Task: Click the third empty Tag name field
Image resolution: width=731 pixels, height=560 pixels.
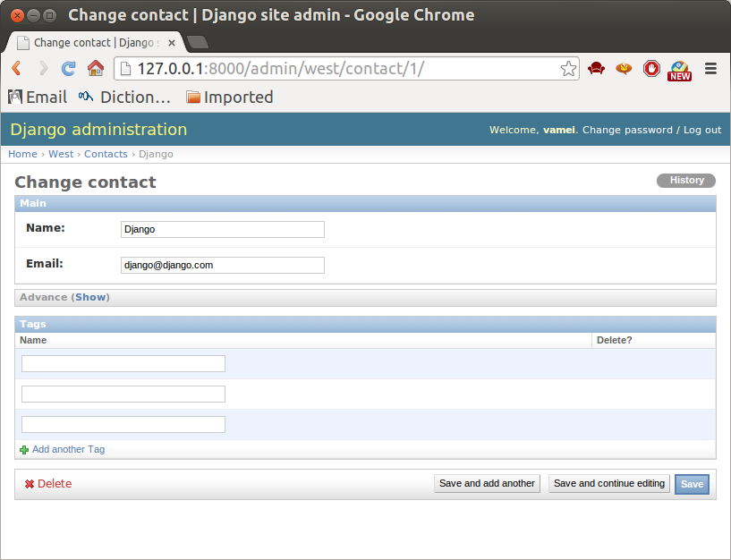Action: 123,424
